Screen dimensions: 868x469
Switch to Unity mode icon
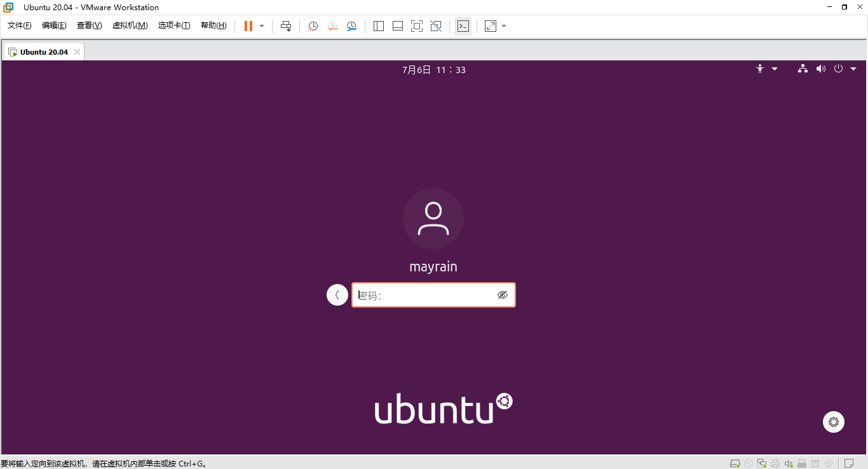[x=436, y=26]
